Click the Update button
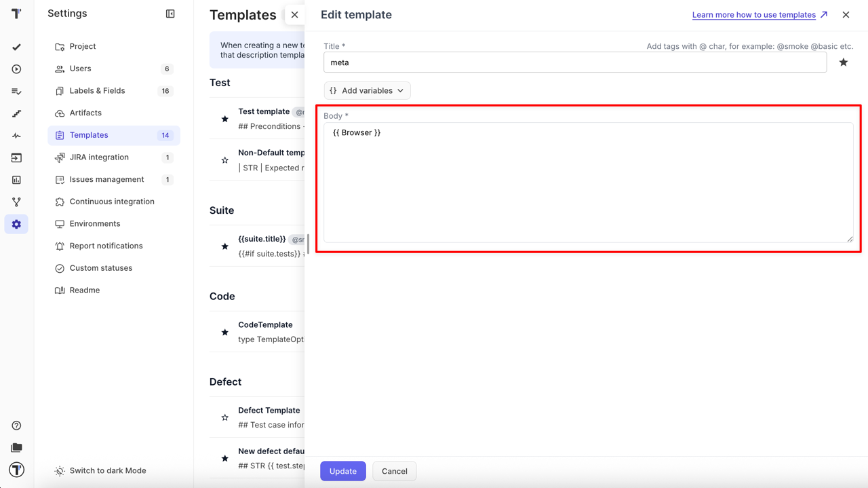 pyautogui.click(x=343, y=471)
